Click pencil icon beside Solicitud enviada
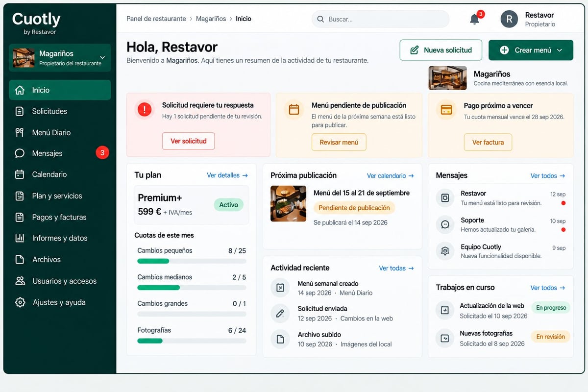The width and height of the screenshot is (588, 392). [x=280, y=313]
